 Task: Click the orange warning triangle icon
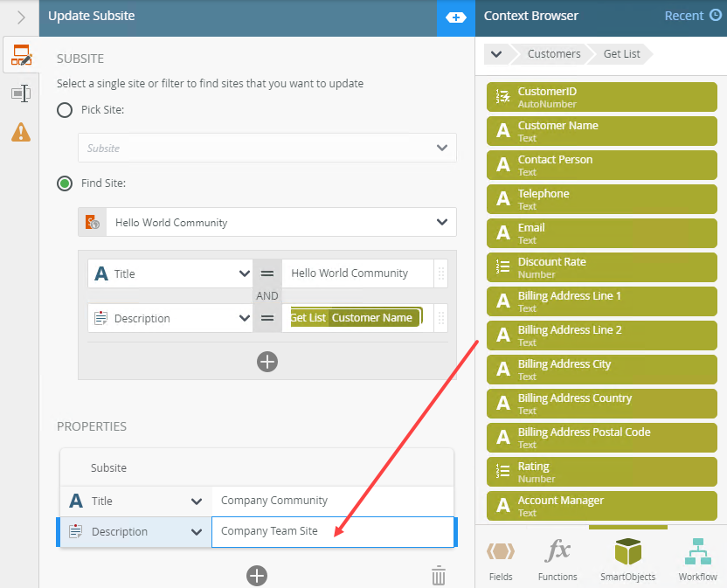click(x=20, y=132)
